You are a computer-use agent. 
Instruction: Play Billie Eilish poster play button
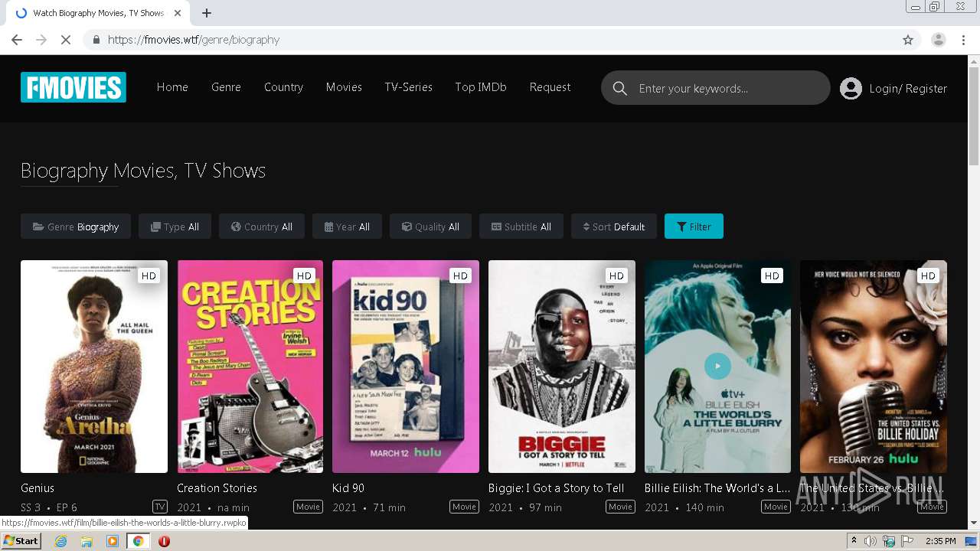[717, 366]
